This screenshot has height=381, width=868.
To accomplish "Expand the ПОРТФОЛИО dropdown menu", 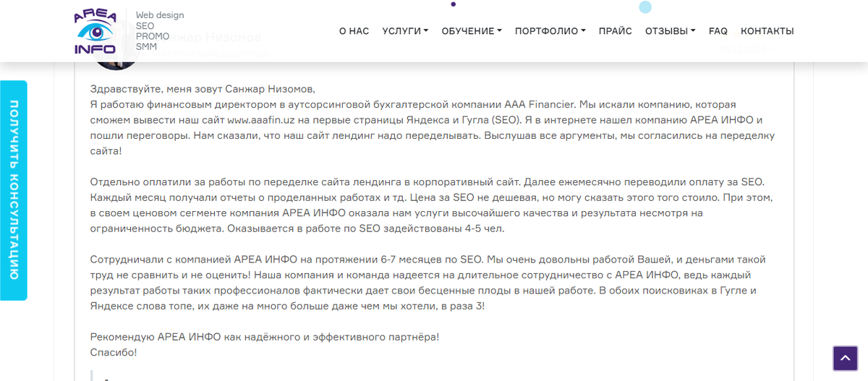I will pyautogui.click(x=550, y=31).
